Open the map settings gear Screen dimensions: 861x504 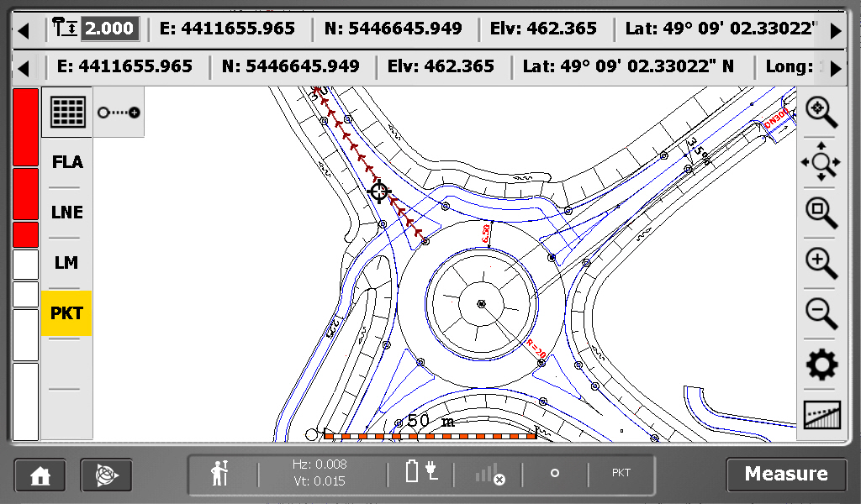pos(821,365)
